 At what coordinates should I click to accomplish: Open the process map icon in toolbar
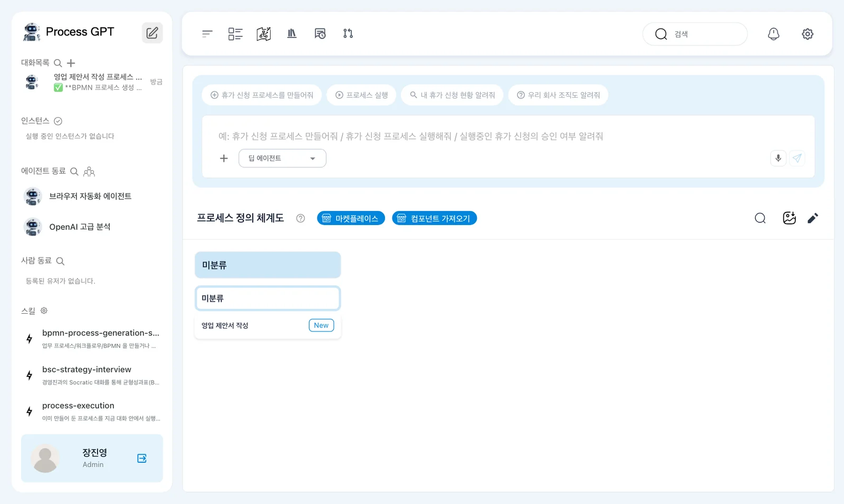264,34
